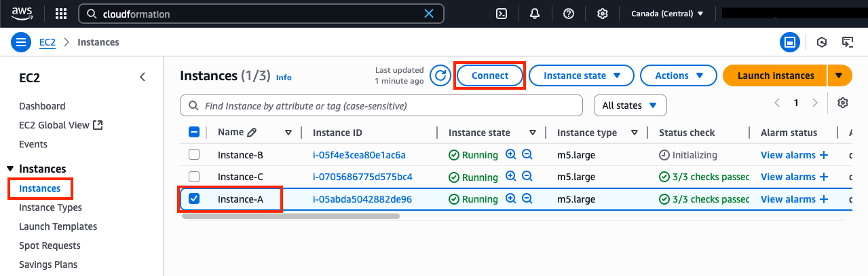
Task: Open instance ID i-0705686775d575bc4
Action: click(362, 177)
